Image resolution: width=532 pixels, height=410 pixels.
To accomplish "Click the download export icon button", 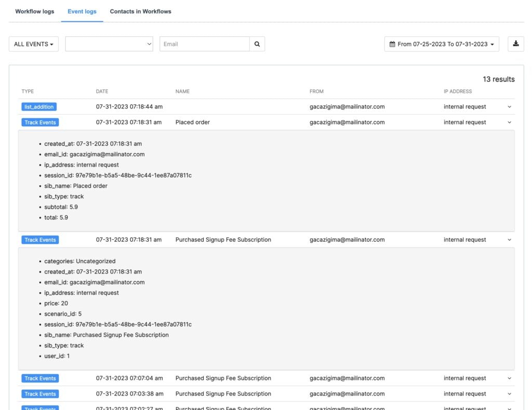I will [x=516, y=44].
